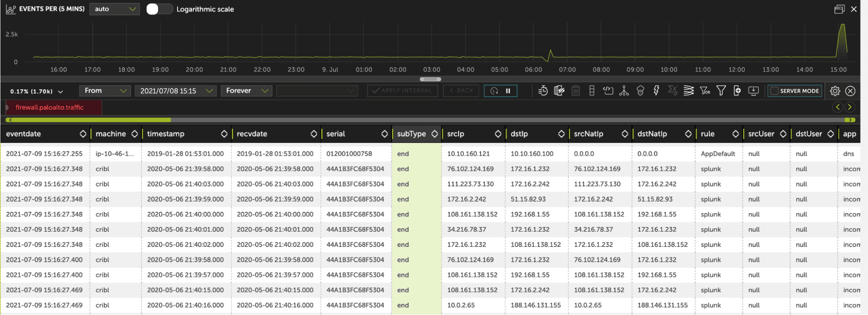This screenshot has height=315, width=868.
Task: Click the chef hat icon
Action: tap(640, 91)
